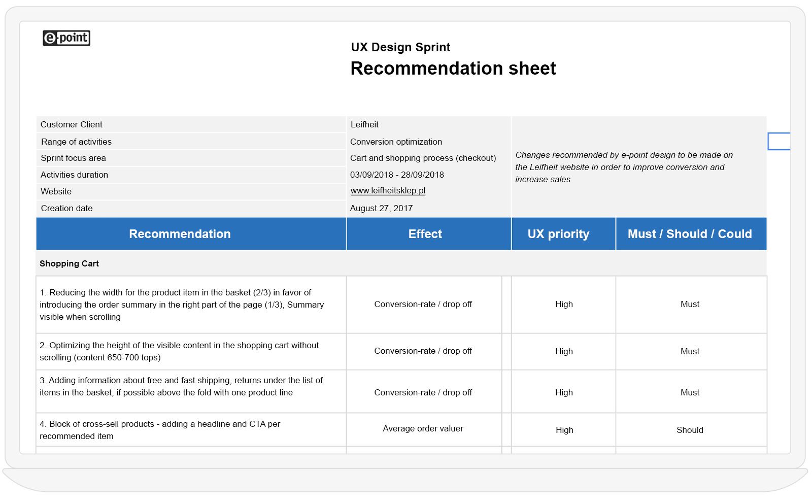Click the Recommendation column header

point(180,234)
